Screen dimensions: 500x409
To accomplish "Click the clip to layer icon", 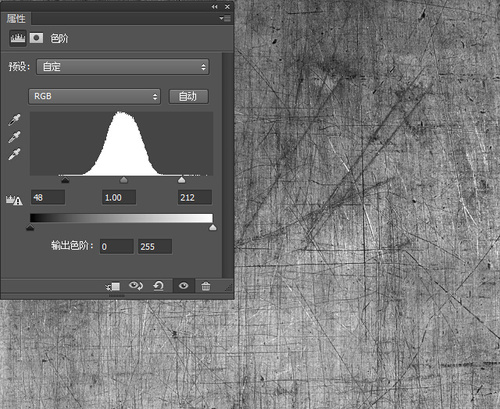I will point(113,286).
